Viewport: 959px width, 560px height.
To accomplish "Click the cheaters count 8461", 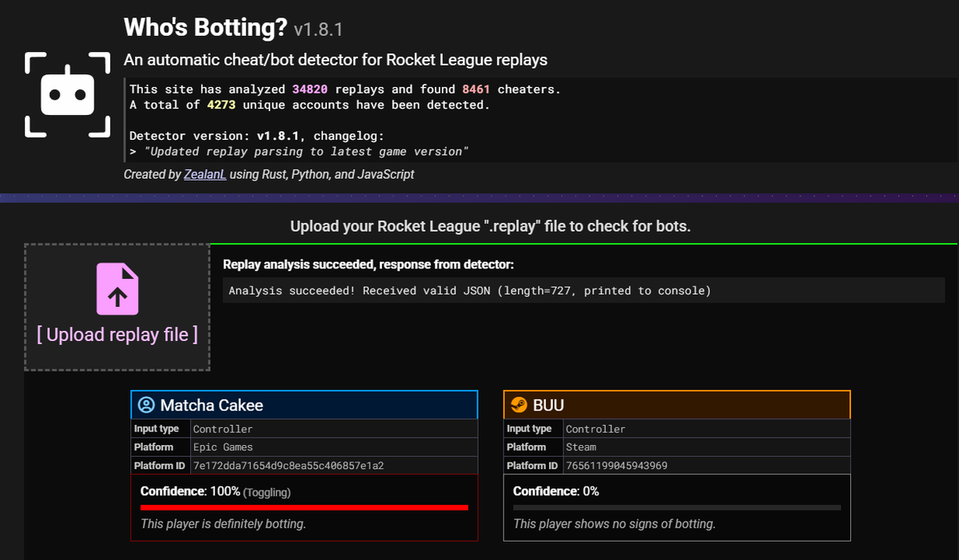I will tap(476, 89).
